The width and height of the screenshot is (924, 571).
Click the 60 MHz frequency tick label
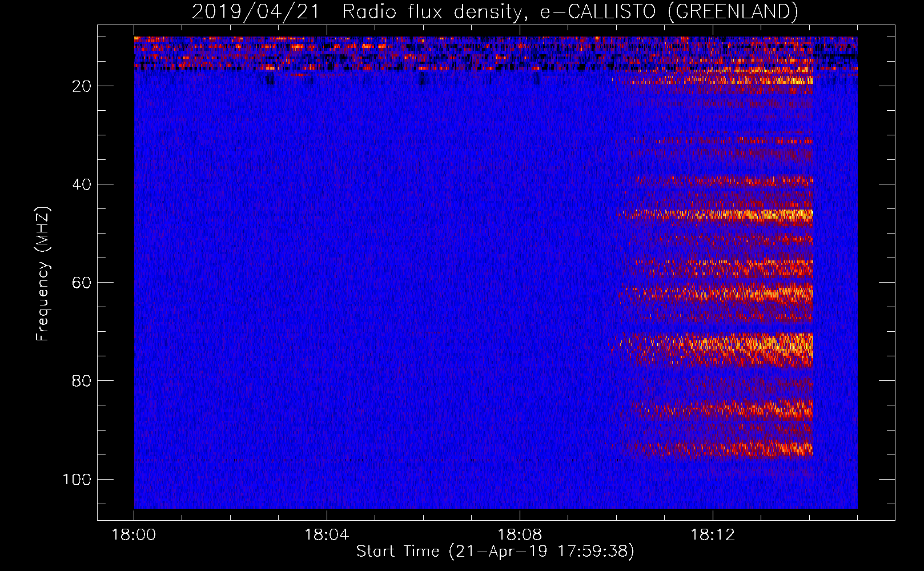pos(82,283)
